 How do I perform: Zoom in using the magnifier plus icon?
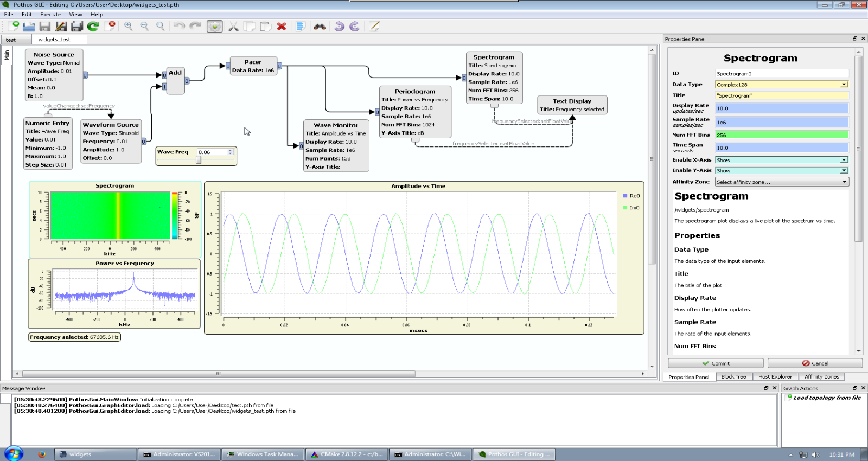tap(129, 26)
